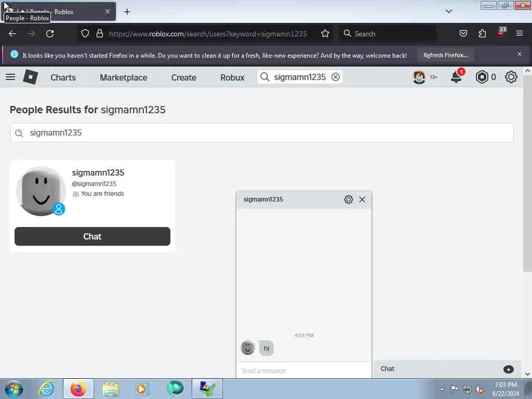Expand the list all tabs dropdown

(448, 11)
